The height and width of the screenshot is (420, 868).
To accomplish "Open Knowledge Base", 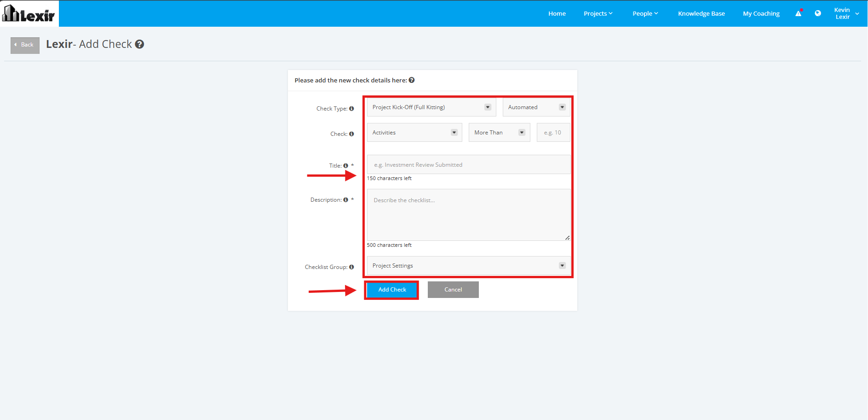I will pos(701,13).
